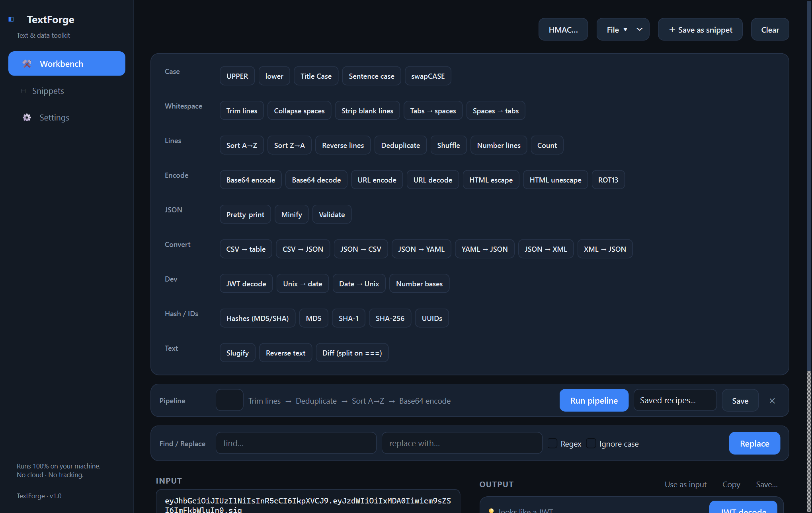Screen dimensions: 812x513
Task: Click the Base64 encode tool button
Action: point(251,180)
